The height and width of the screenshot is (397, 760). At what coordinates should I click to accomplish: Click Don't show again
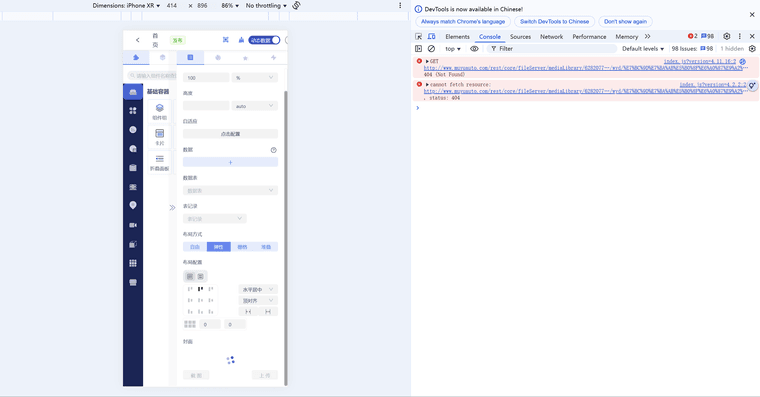click(x=625, y=21)
